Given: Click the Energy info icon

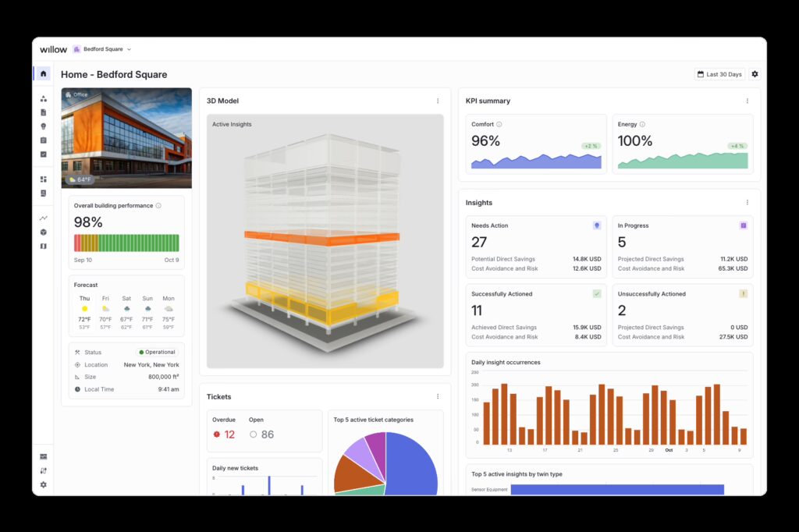Looking at the screenshot, I should coord(643,124).
